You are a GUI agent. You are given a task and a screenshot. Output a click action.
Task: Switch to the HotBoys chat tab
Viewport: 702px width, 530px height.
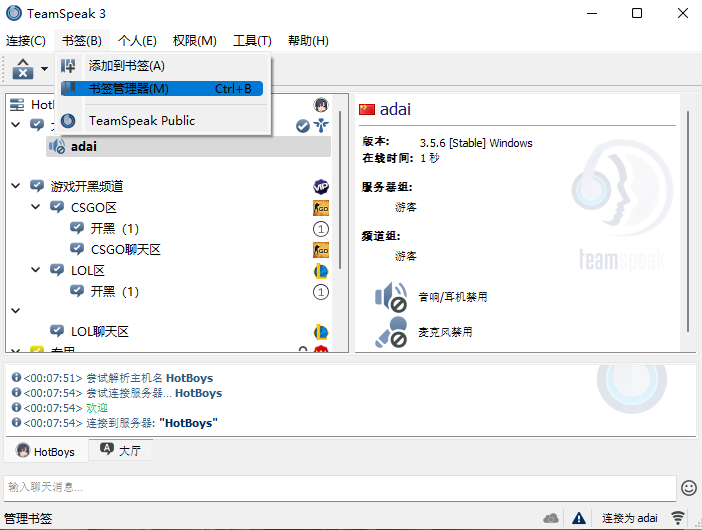(x=45, y=451)
